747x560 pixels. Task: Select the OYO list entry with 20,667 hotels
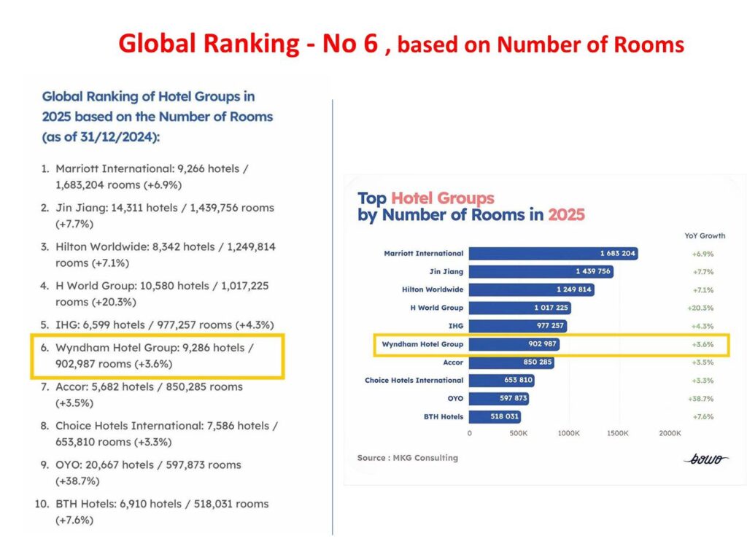click(x=148, y=472)
